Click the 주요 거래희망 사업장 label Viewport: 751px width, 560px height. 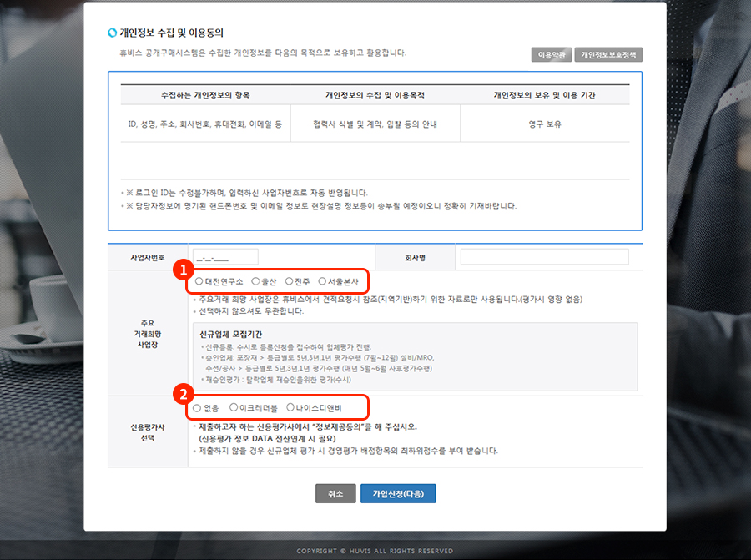tap(148, 334)
